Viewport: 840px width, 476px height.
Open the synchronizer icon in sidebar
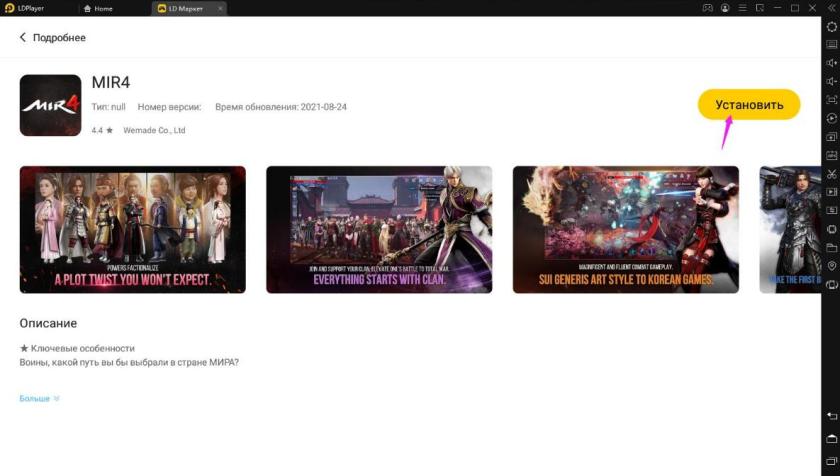coord(831,210)
